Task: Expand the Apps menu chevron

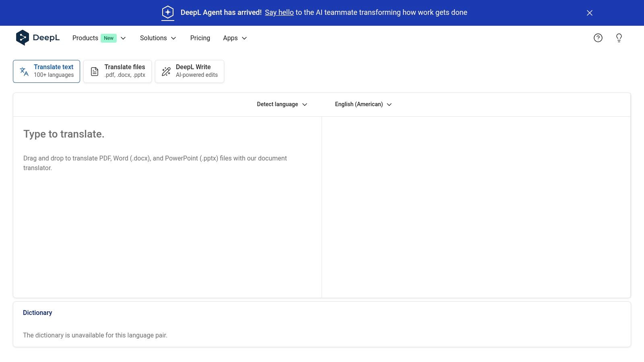Action: pos(244,38)
